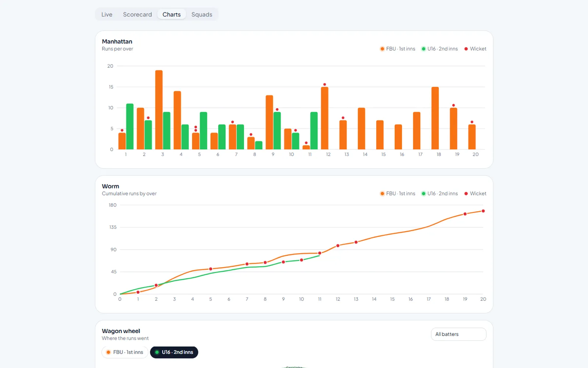Image resolution: width=588 pixels, height=368 pixels.
Task: Click the Manhattan chart title
Action: tap(117, 42)
